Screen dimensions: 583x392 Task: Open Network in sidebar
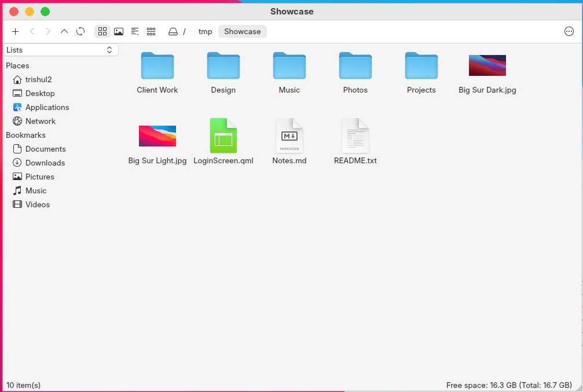coord(34,121)
